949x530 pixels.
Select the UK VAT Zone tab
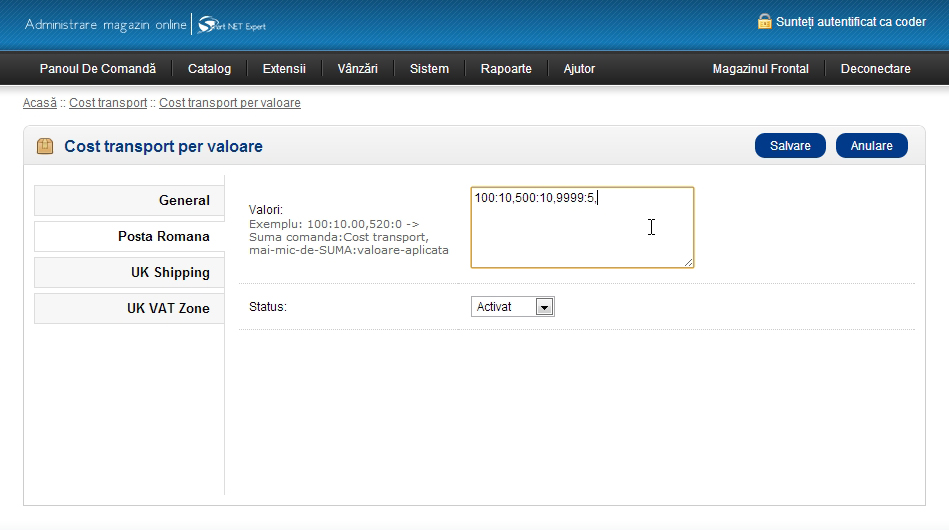129,308
